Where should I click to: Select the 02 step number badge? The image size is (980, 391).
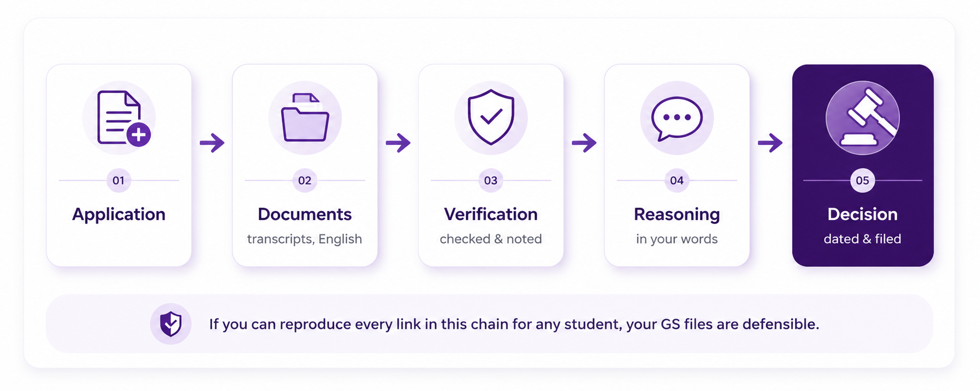point(305,180)
